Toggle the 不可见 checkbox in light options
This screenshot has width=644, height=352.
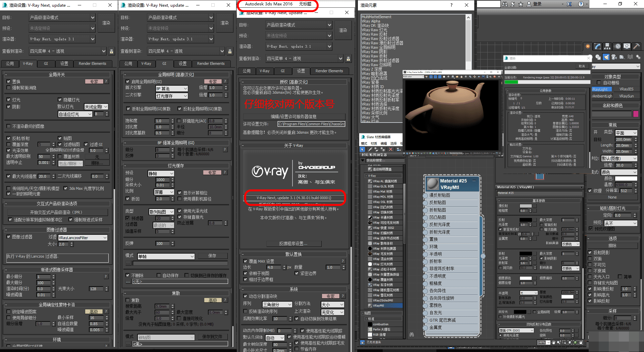coord(590,265)
